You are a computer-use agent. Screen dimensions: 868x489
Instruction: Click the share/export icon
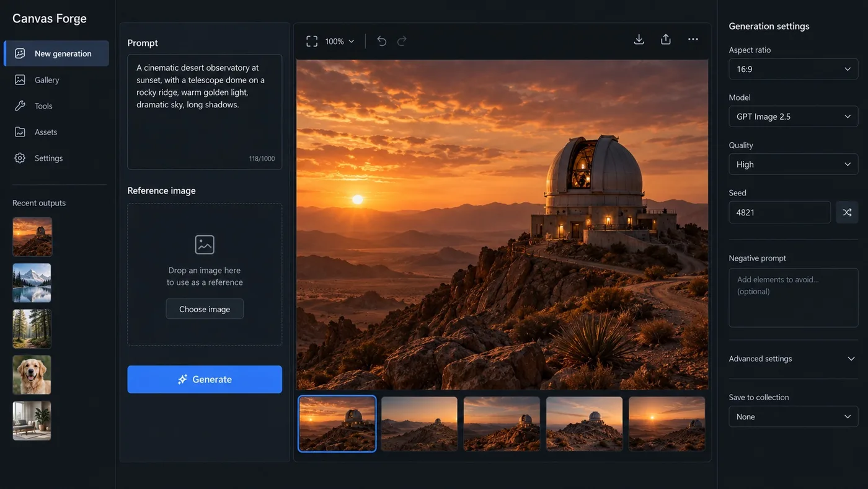666,39
